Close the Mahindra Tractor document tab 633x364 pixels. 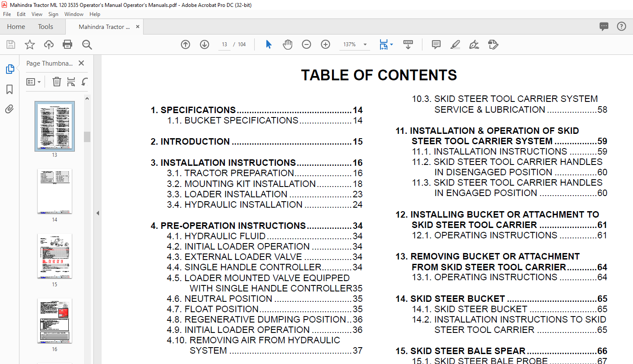tap(137, 27)
